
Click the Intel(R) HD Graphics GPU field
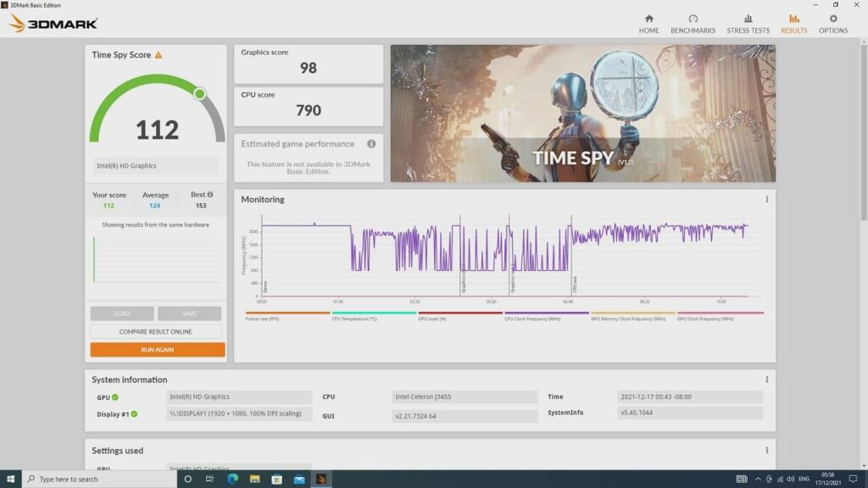click(x=238, y=396)
